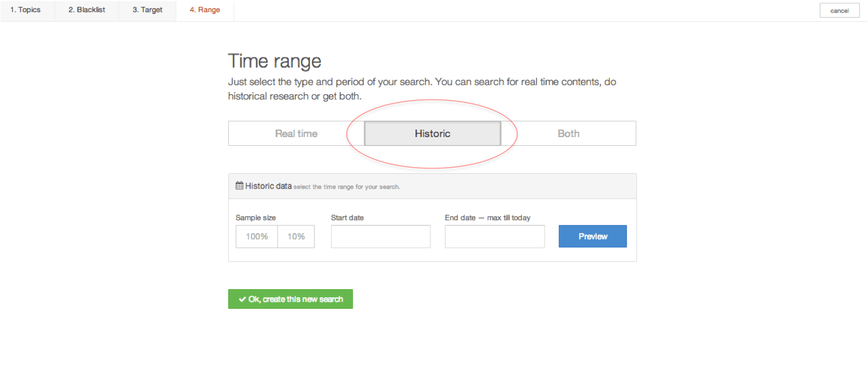
Task: Choose the Historic search type
Action: (432, 134)
